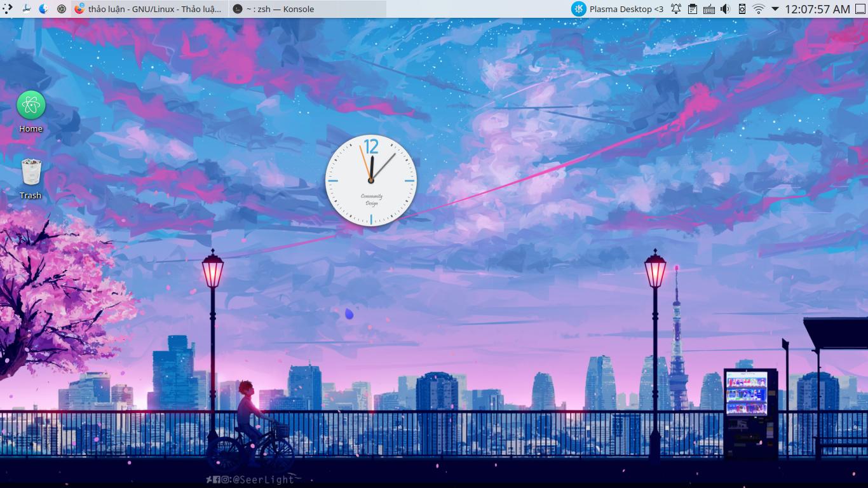The width and height of the screenshot is (868, 488).
Task: Click the Plasma Desktop <3 label
Action: click(627, 9)
